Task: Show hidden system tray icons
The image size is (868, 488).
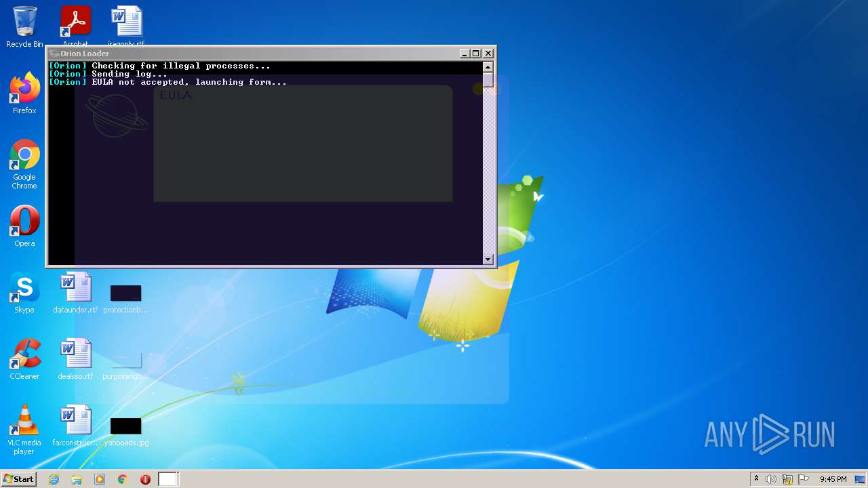Action: tap(756, 479)
